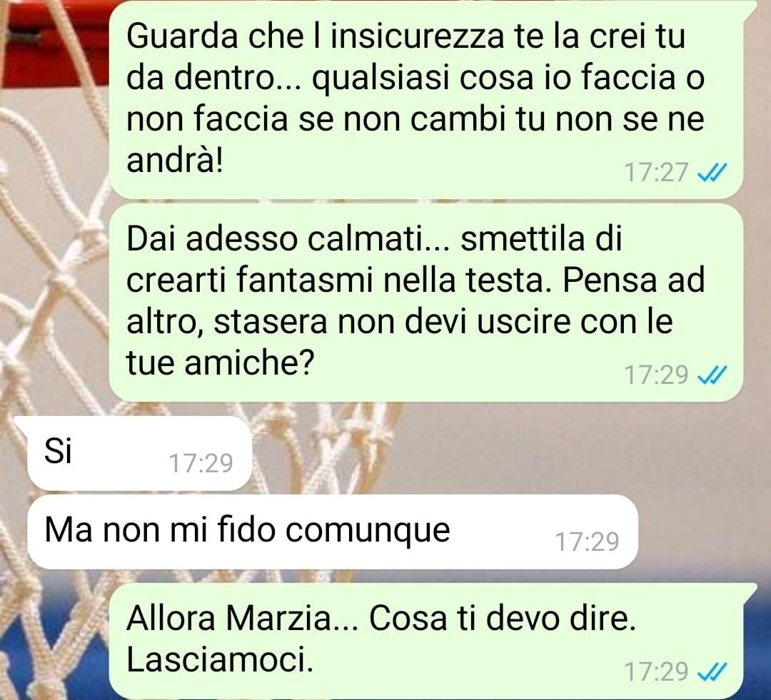Tap timestamp beside 'Ma non mi fido comunque'
Screen dimensions: 771x700
click(587, 542)
